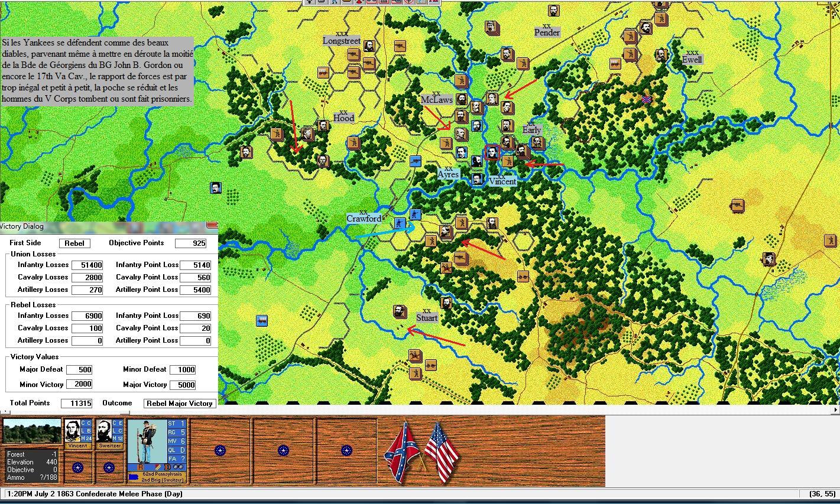Click the Union Artillery Point Loss value 5400

click(x=196, y=290)
